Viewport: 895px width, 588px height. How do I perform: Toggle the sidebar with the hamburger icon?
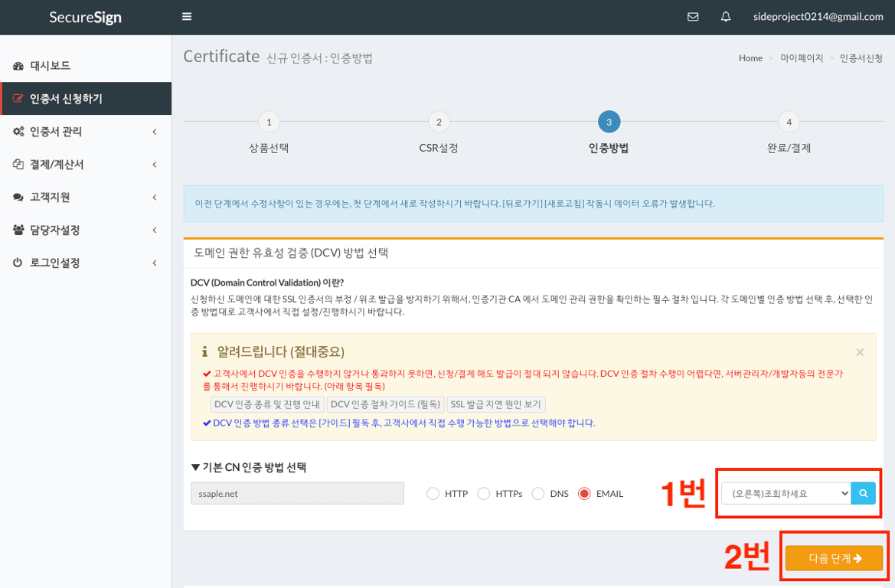186,15
